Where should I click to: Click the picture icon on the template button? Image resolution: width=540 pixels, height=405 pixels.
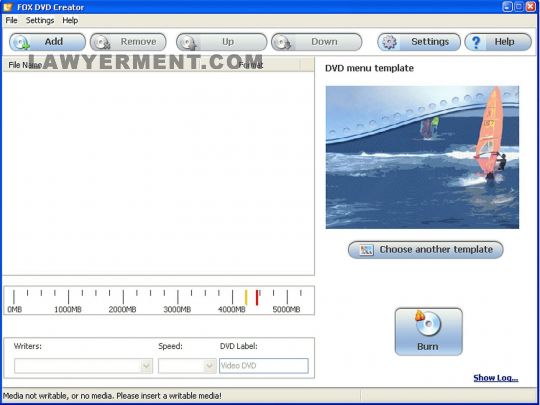[x=366, y=250]
